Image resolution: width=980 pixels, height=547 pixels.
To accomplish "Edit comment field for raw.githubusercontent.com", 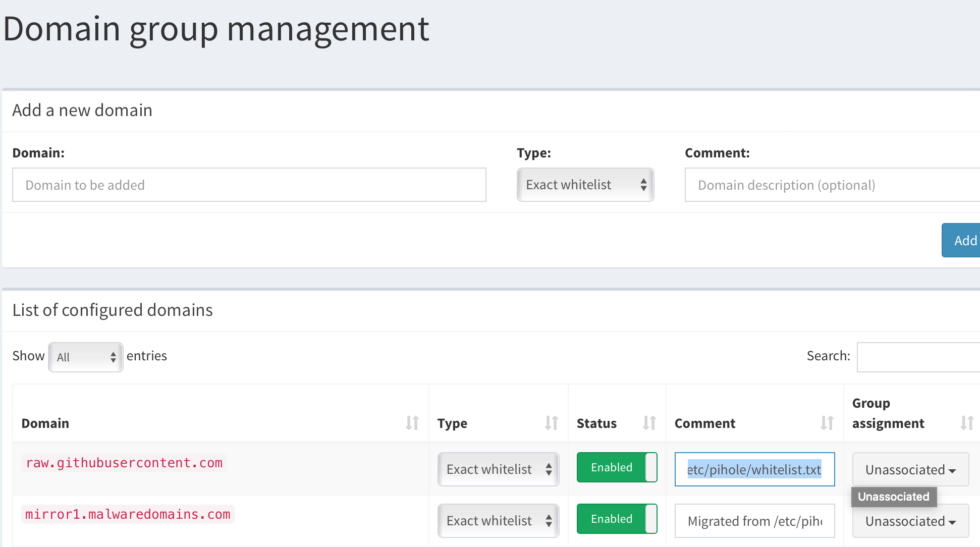I will point(754,470).
